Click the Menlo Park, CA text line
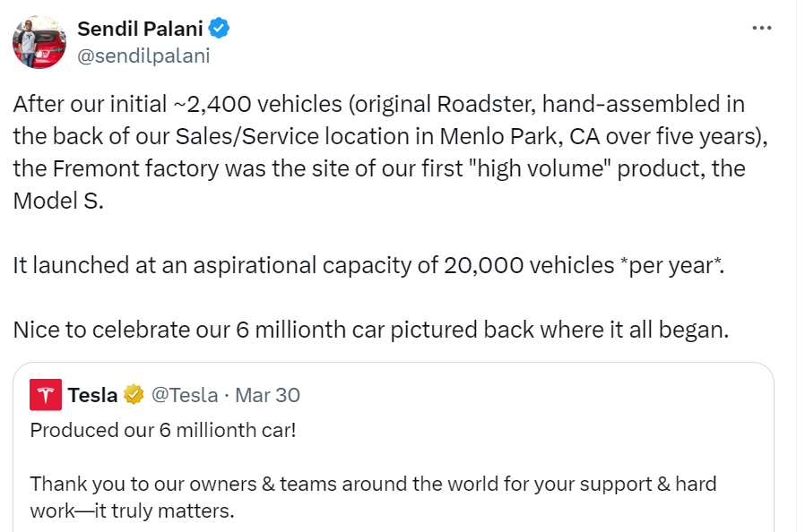The image size is (805, 532). 390,136
